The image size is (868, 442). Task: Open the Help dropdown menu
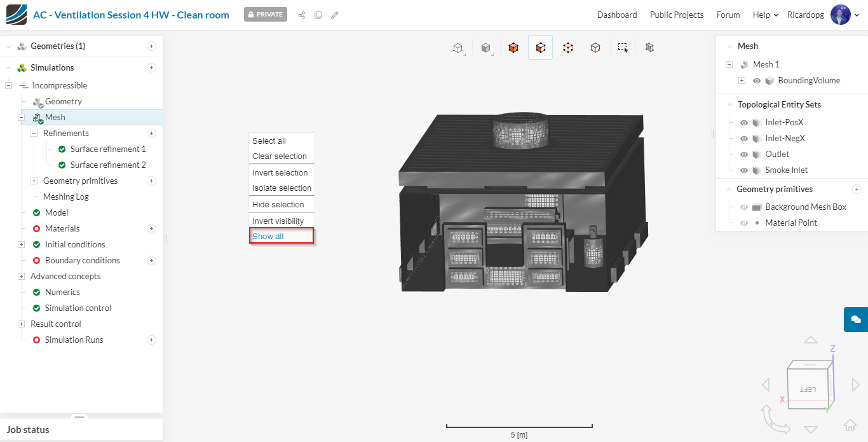765,15
